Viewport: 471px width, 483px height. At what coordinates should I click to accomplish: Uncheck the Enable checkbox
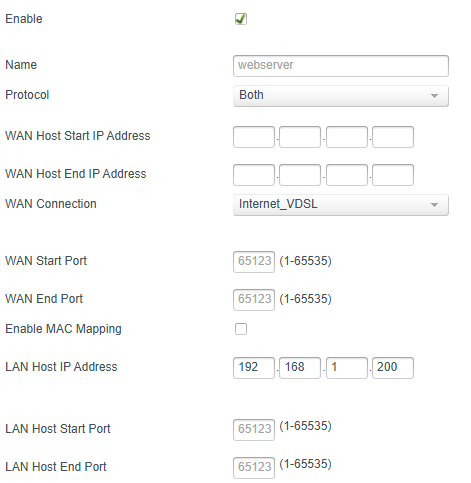(241, 19)
